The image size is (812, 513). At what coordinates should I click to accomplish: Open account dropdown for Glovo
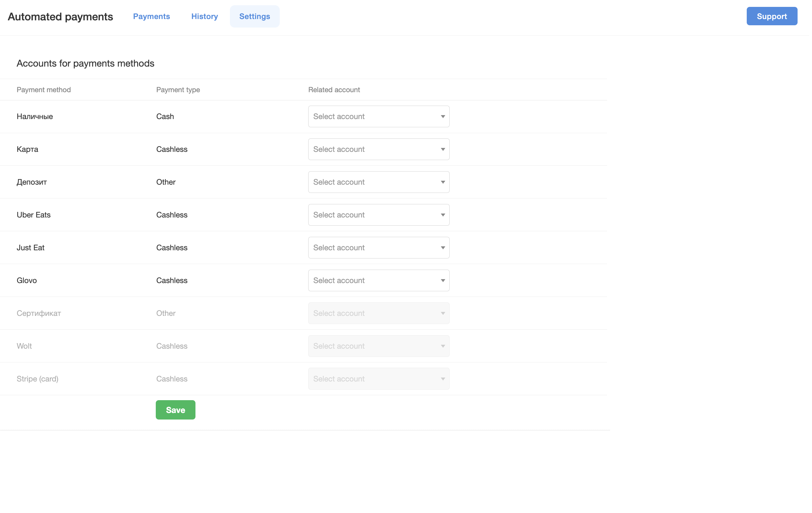[x=378, y=280]
